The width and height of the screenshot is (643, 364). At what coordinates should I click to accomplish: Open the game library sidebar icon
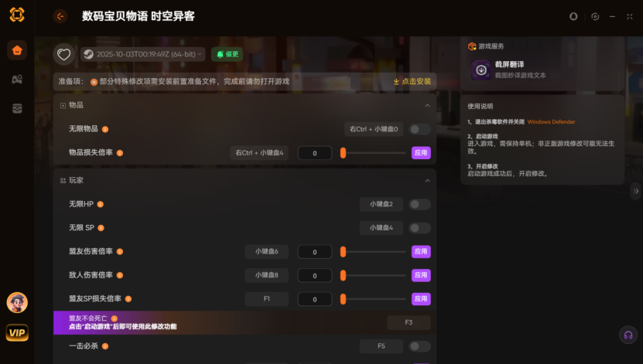pos(17,80)
